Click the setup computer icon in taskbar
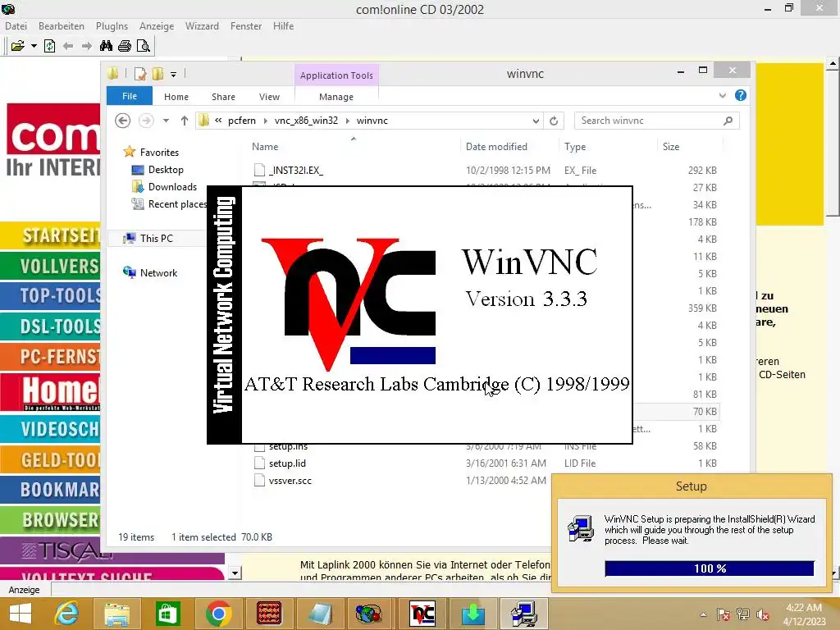 pyautogui.click(x=524, y=614)
